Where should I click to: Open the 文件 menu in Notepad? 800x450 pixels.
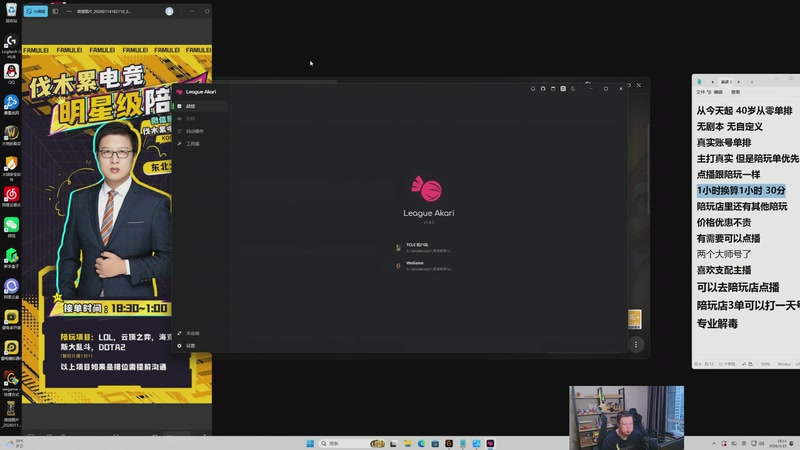(701, 92)
